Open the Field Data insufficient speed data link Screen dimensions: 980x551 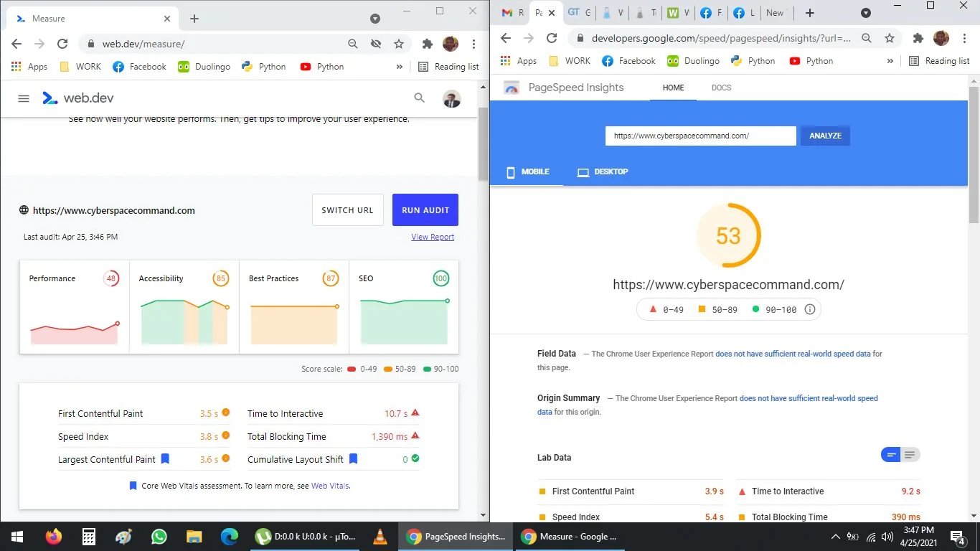point(793,354)
